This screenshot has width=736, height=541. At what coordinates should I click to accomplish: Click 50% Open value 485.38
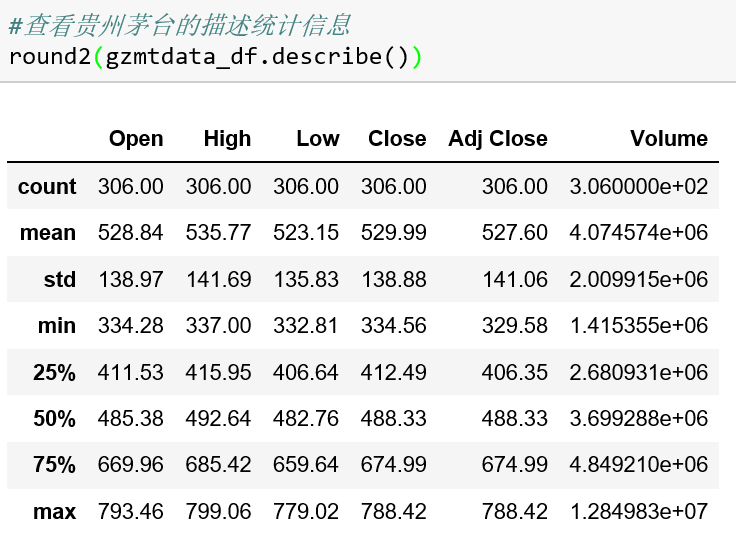(130, 418)
